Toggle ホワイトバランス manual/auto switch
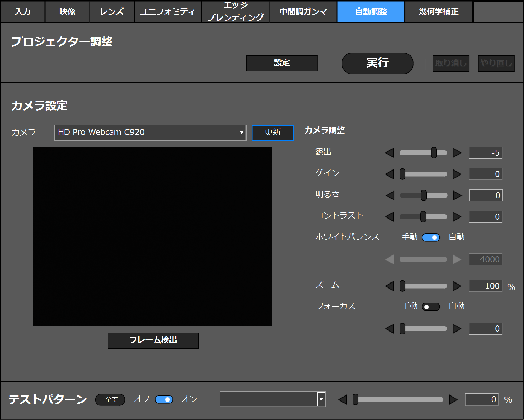 click(x=431, y=237)
